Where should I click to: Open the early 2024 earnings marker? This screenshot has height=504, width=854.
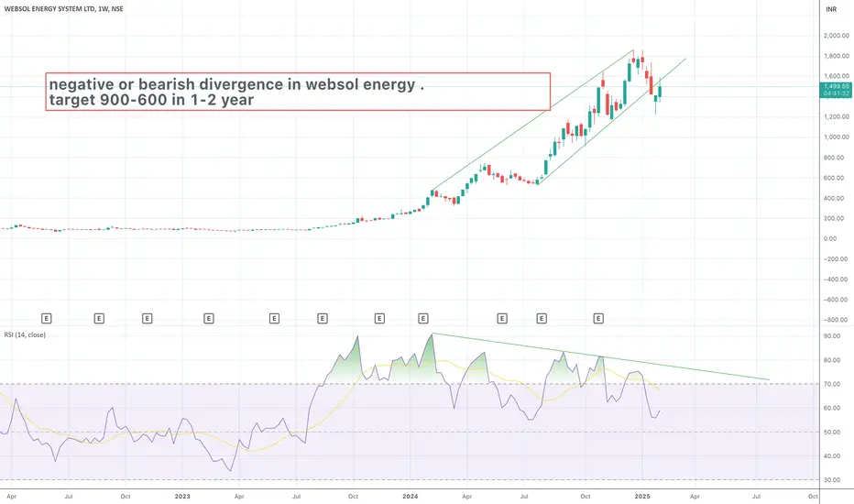423,318
